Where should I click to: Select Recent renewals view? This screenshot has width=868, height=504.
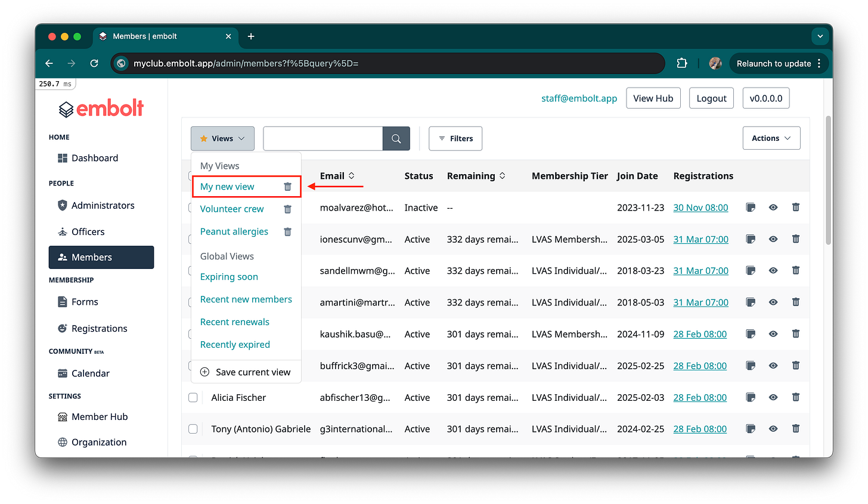click(x=235, y=322)
